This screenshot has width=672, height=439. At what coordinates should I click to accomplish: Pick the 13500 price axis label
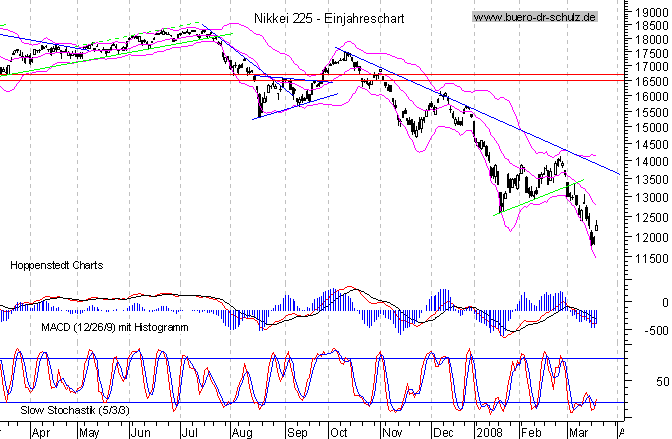click(x=651, y=179)
